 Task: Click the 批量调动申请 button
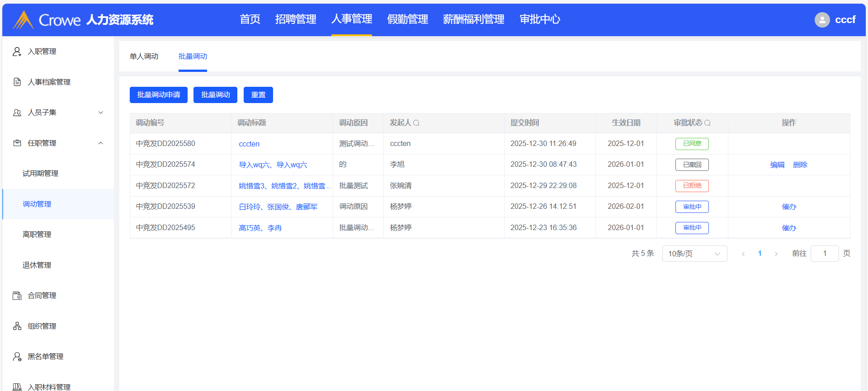tap(158, 95)
